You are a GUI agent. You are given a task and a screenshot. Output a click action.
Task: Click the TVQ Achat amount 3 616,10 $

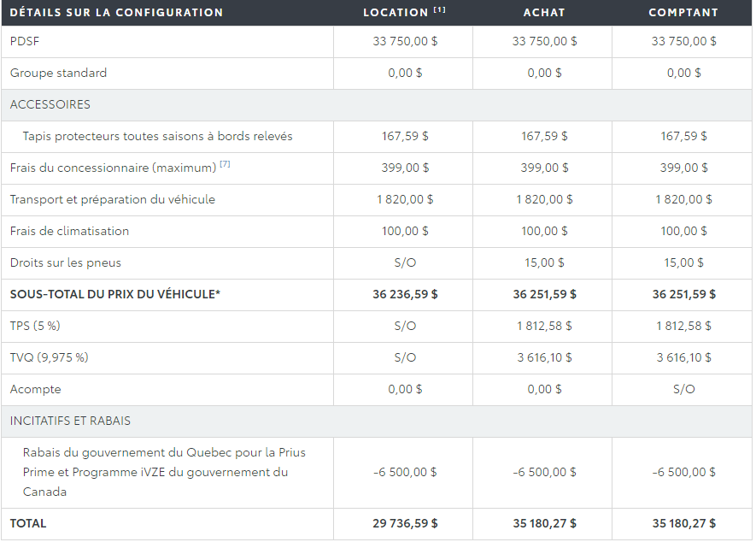544,358
